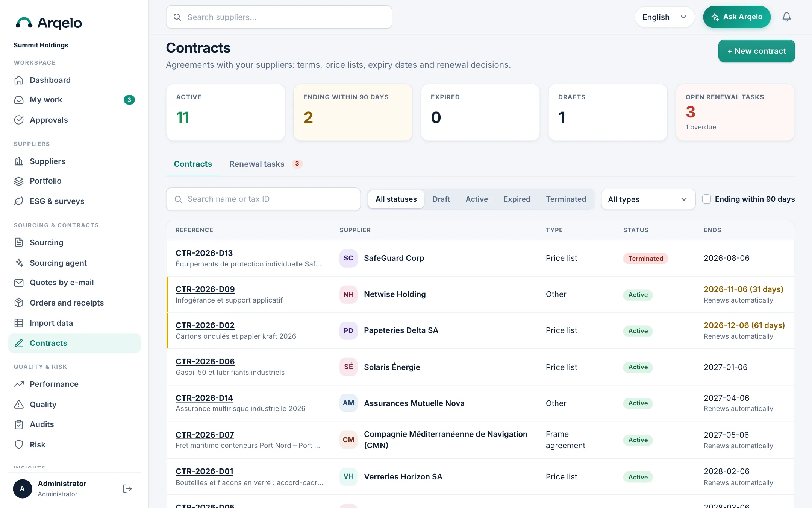Screen dimensions: 812x508
Task: Expand the All types dropdown
Action: click(648, 199)
